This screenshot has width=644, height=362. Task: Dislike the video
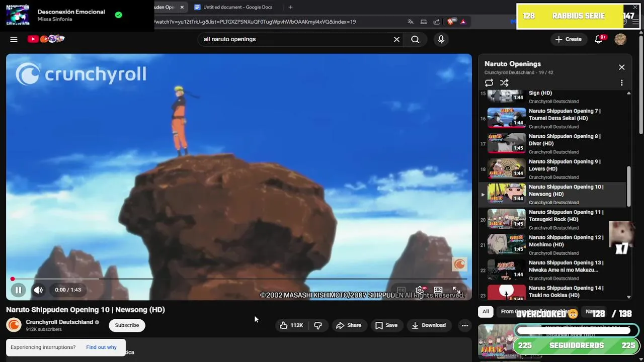pos(318,325)
